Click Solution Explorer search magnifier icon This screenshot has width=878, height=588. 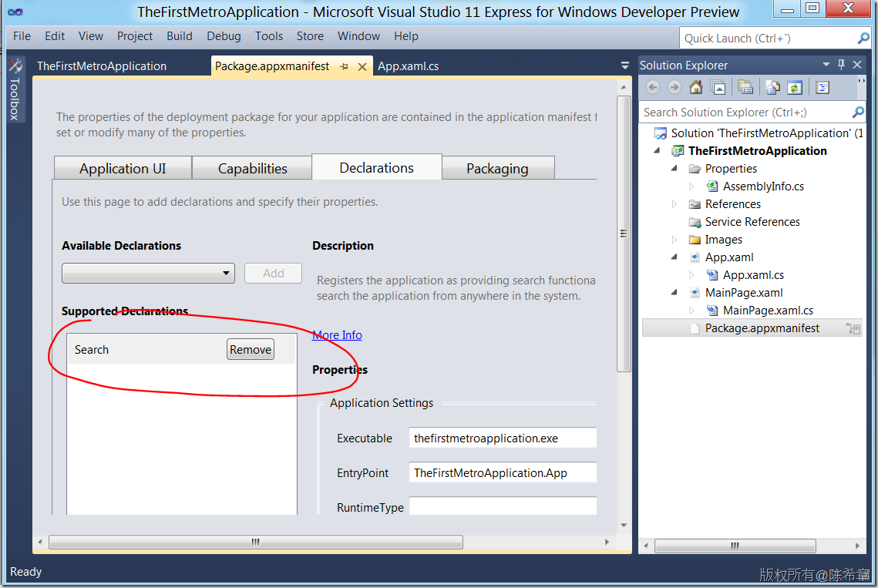[x=857, y=113]
